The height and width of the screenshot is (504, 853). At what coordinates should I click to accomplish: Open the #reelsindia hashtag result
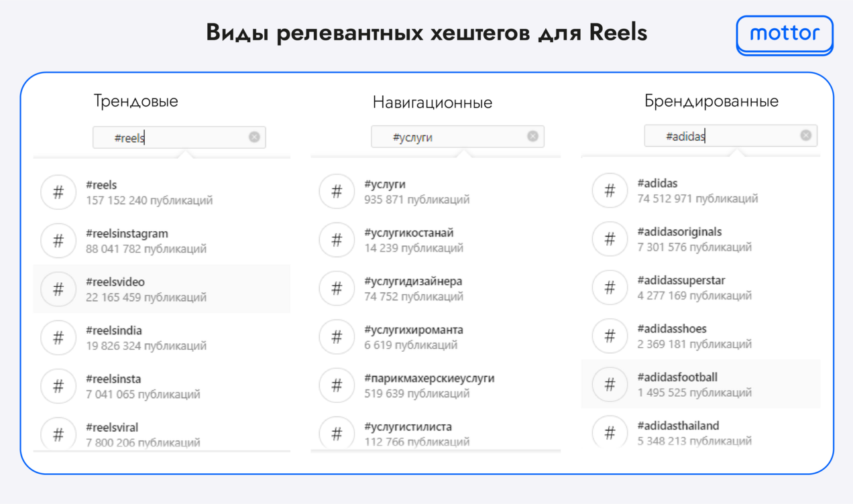[162, 337]
